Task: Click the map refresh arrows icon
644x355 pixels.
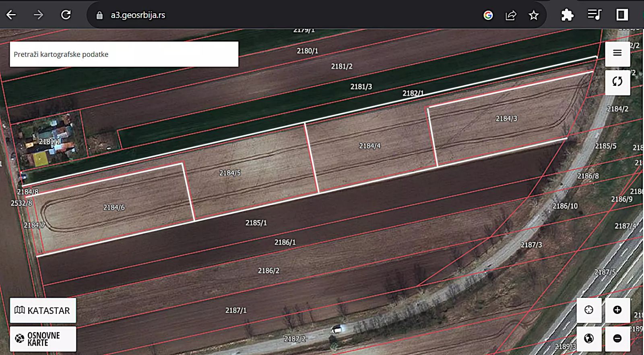Action: click(x=617, y=82)
